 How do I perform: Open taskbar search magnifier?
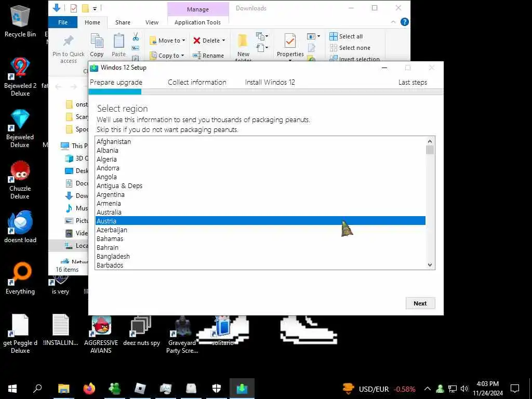(x=37, y=389)
